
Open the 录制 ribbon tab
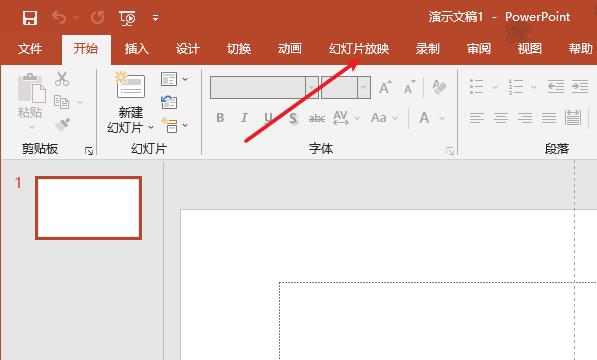[x=428, y=49]
